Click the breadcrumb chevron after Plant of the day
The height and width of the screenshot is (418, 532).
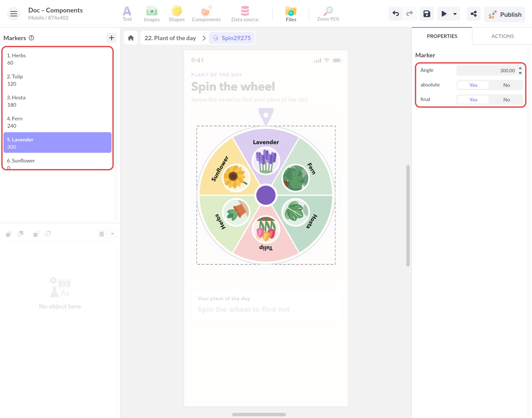[x=204, y=38]
